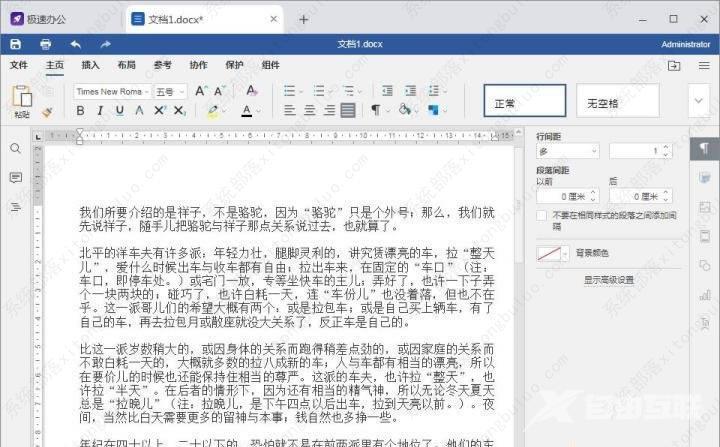Switch to the 组件 tab

270,65
